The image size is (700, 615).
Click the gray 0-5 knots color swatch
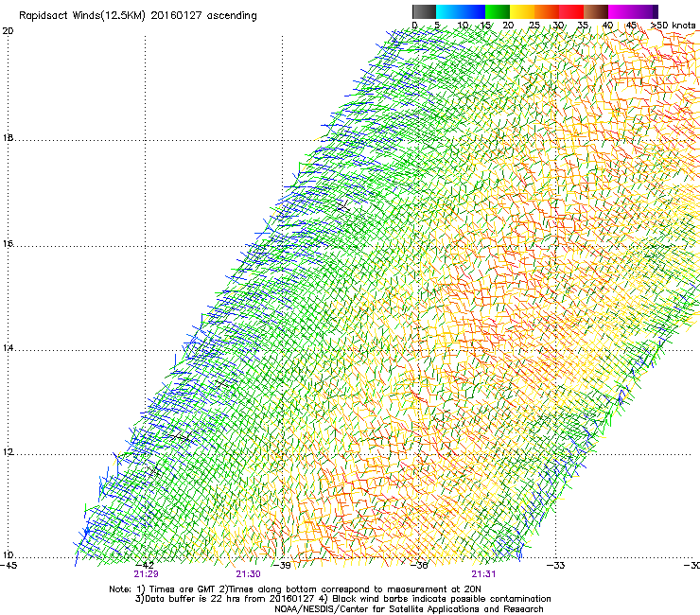[x=424, y=11]
